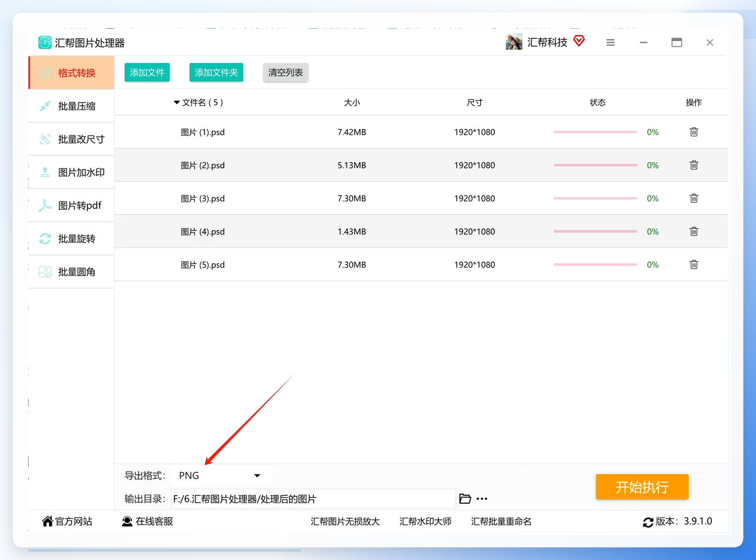Open the 导出格式 PNG dropdown
This screenshot has height=560, width=756.
(x=220, y=475)
